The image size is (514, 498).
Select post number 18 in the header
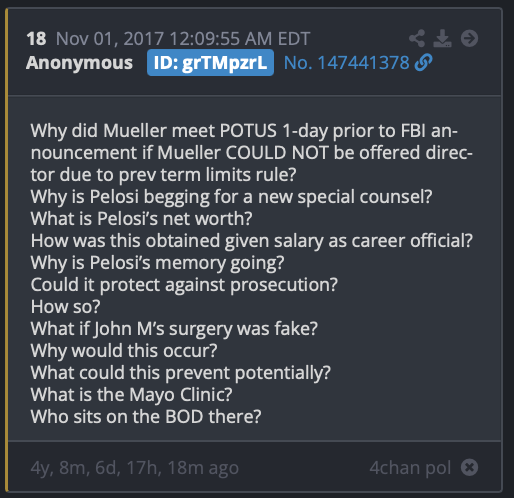[36, 39]
